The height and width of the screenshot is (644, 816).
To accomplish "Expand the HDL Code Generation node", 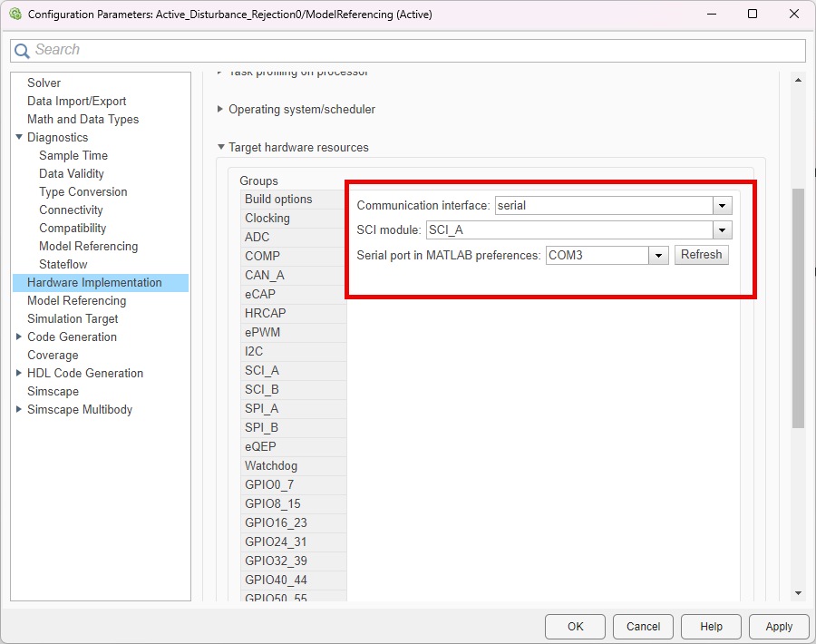I will click(x=19, y=374).
